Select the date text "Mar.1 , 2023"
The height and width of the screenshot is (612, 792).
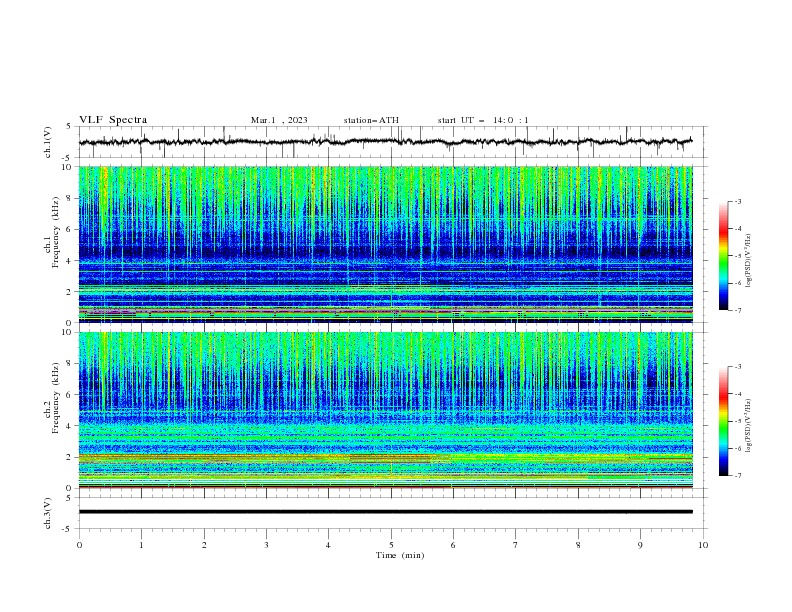(279, 120)
